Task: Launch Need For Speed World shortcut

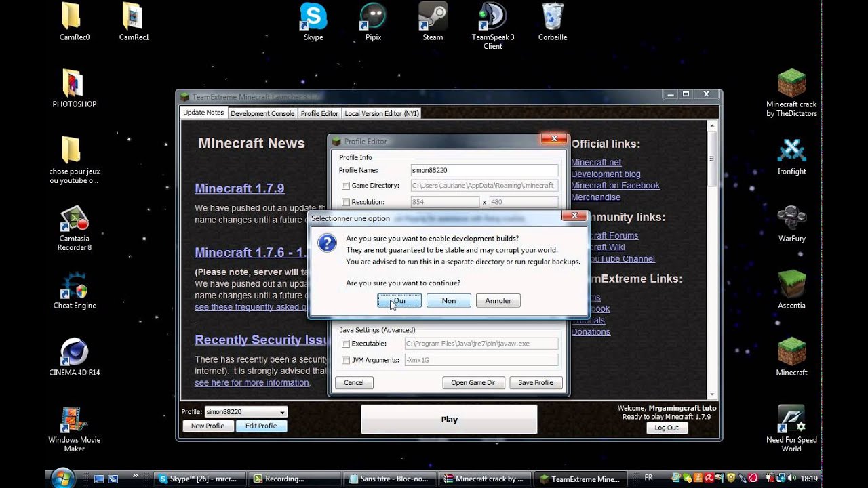Action: coord(791,429)
